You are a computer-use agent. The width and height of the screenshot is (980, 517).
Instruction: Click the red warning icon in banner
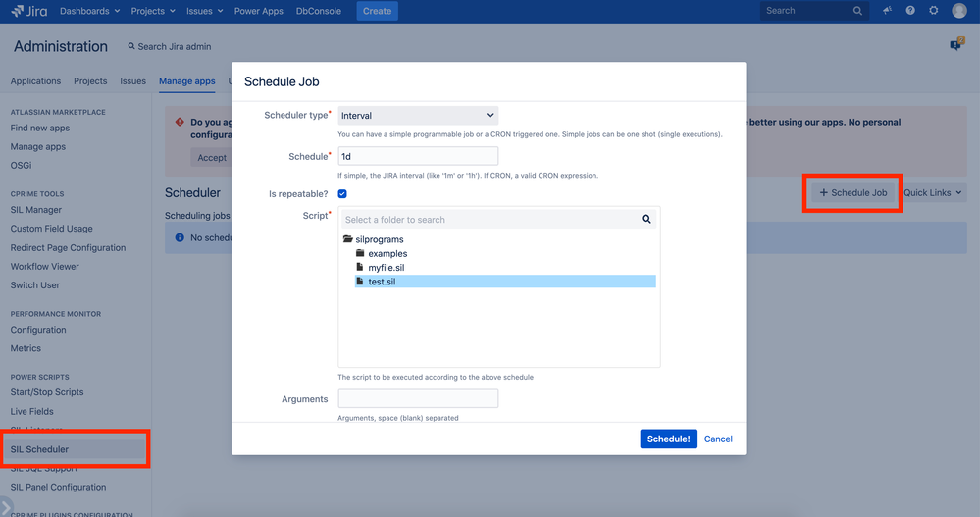[x=180, y=122]
